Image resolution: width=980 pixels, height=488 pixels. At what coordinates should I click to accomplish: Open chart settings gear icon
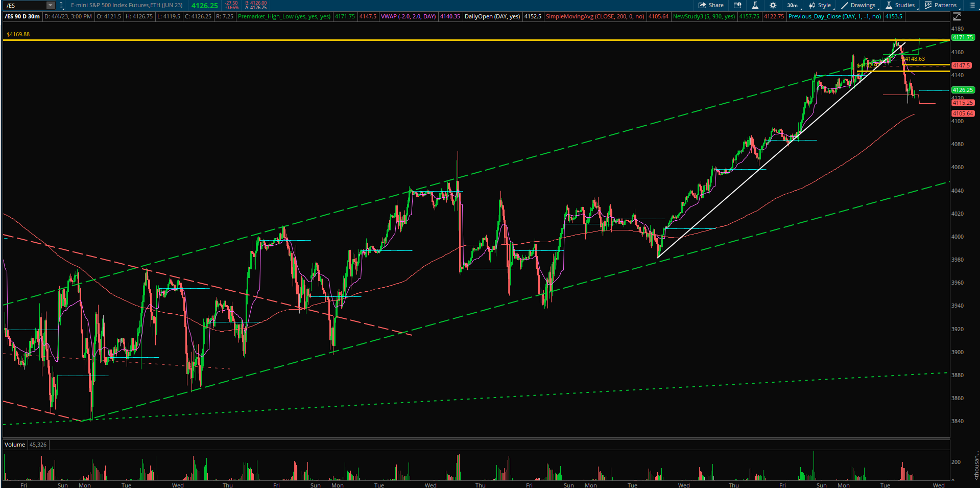(x=773, y=5)
